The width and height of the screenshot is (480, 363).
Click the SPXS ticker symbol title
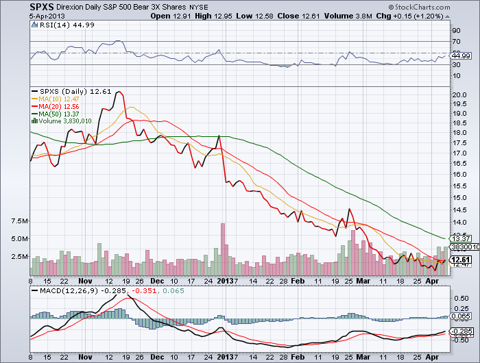(x=41, y=7)
